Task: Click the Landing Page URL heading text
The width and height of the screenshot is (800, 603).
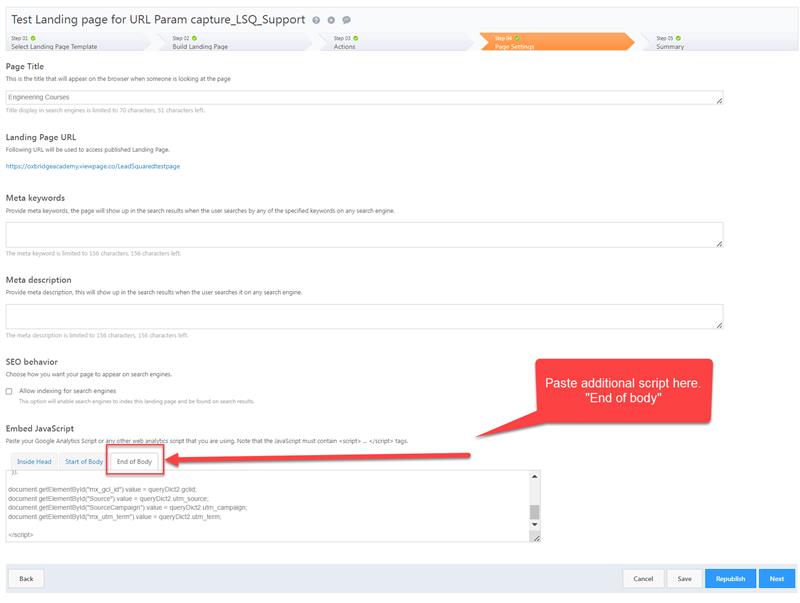Action: pyautogui.click(x=41, y=137)
